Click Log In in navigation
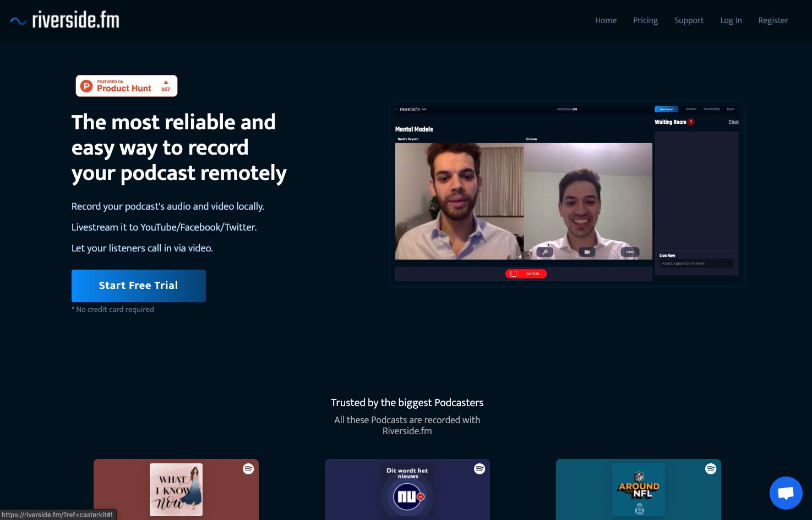 point(731,20)
